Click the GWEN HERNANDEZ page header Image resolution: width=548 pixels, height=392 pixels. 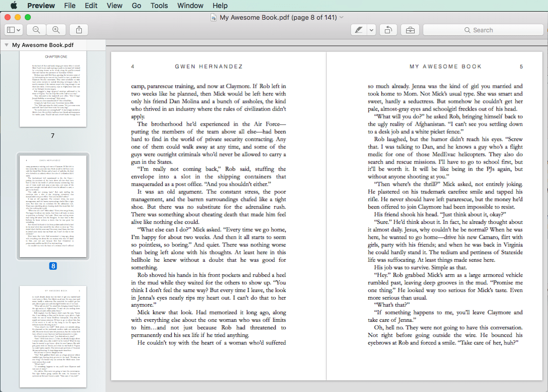(209, 67)
